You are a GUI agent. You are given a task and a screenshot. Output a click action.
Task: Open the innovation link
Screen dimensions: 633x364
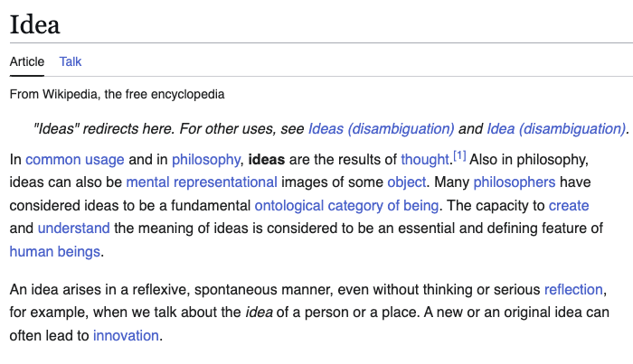(126, 335)
